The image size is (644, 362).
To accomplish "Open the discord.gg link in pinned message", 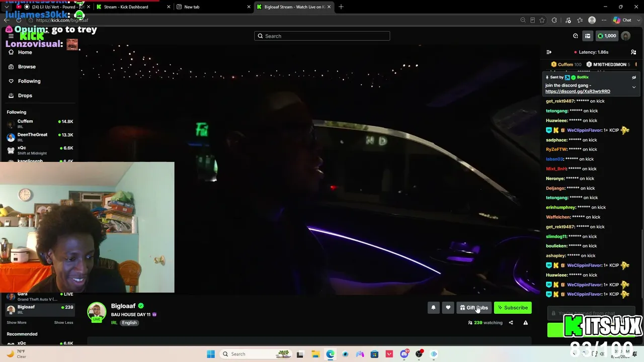I will pos(578,92).
